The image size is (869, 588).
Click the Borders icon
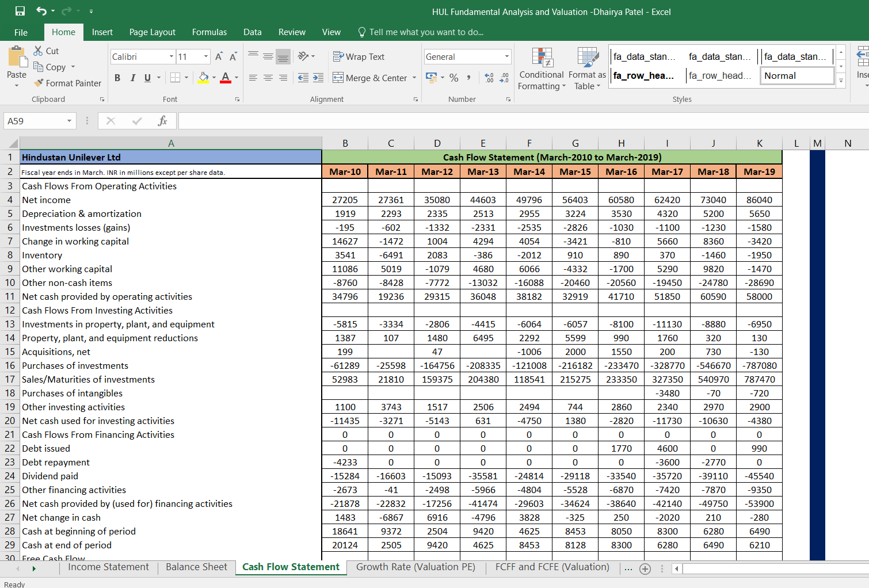(176, 78)
